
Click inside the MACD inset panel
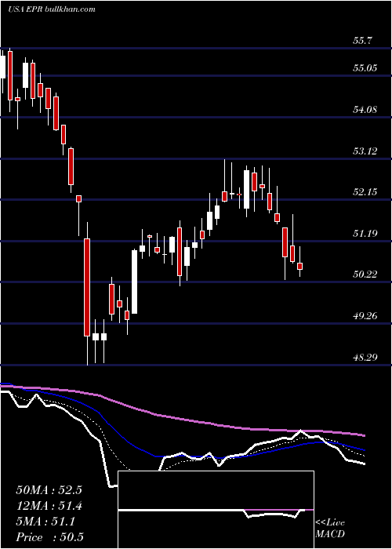216,510
